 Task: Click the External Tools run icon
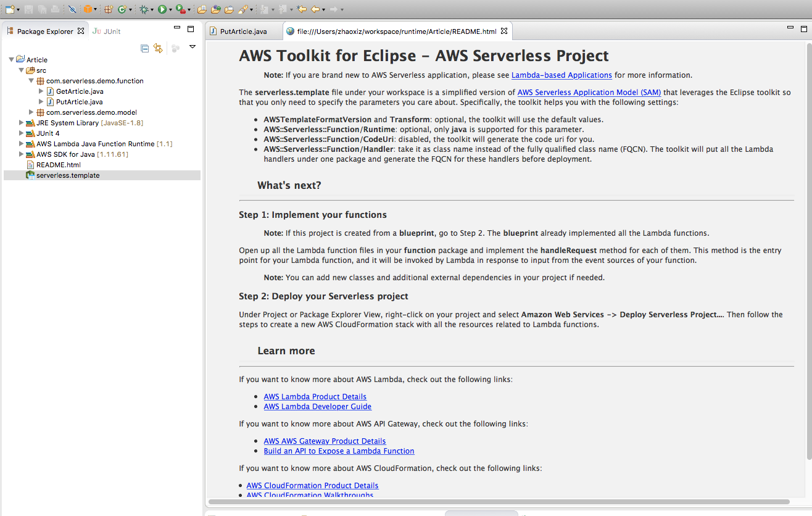180,9
